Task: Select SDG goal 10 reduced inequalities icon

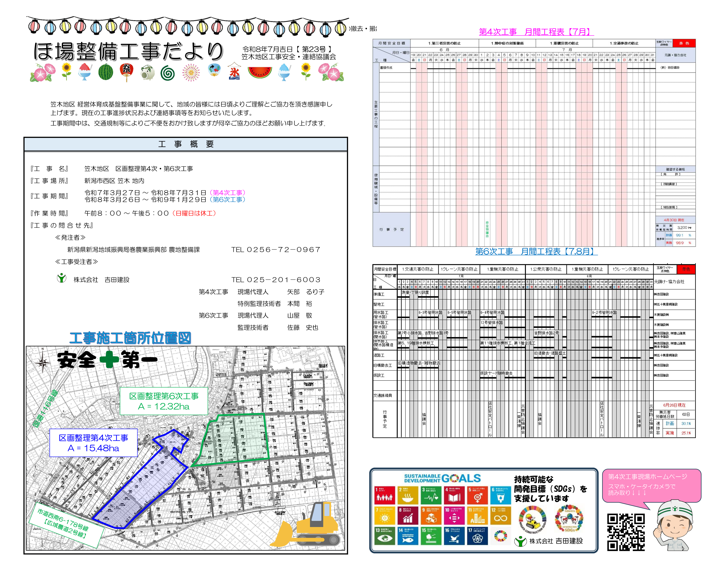Action: [x=454, y=516]
